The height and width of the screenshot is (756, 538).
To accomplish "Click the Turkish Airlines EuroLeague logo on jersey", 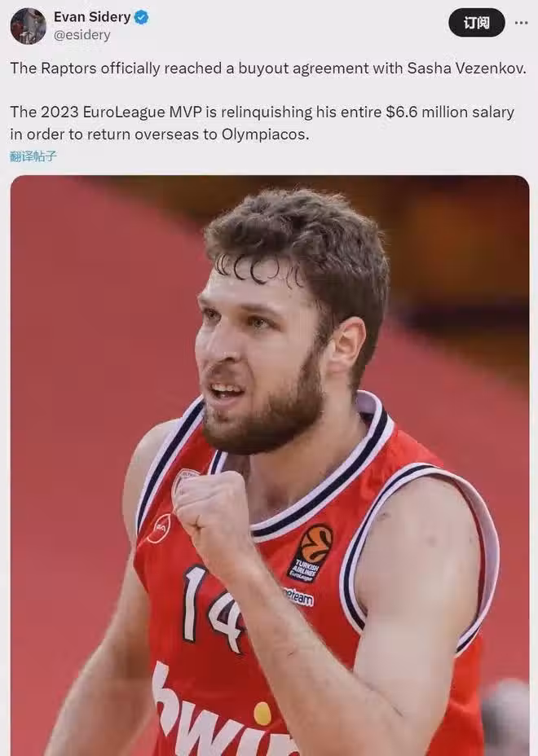I will 310,552.
